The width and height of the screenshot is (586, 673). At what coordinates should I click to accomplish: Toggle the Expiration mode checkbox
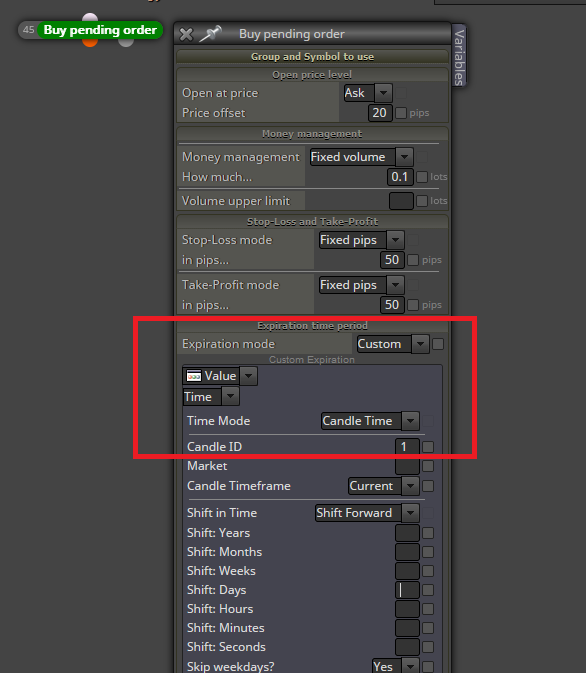(438, 344)
